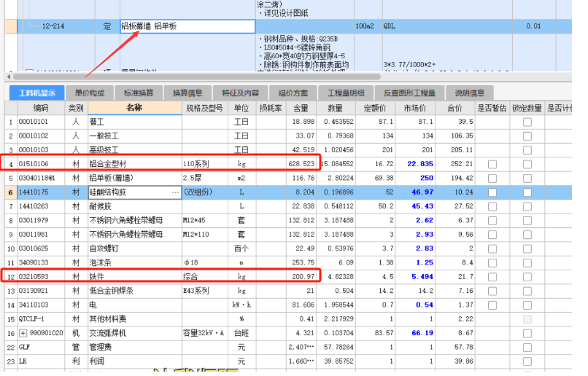The image size is (588, 376).
Task: Open the 单价构成 tab
Action: pyautogui.click(x=90, y=93)
